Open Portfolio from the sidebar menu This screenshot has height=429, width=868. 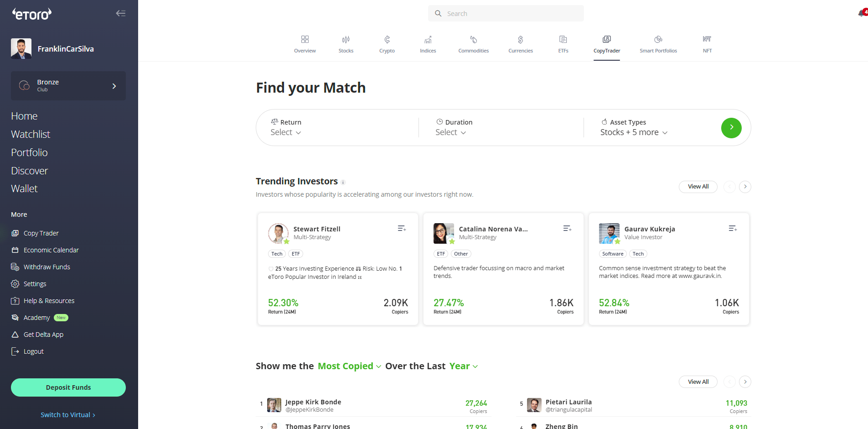(29, 152)
